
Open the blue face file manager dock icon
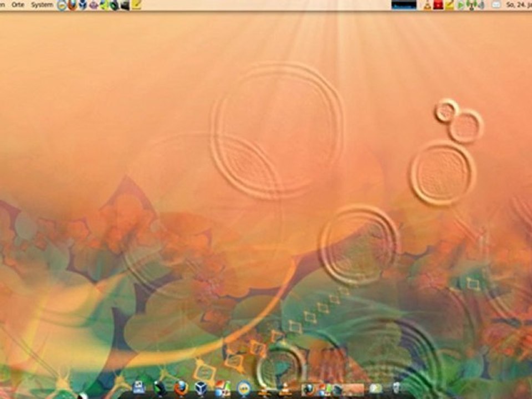[139, 388]
